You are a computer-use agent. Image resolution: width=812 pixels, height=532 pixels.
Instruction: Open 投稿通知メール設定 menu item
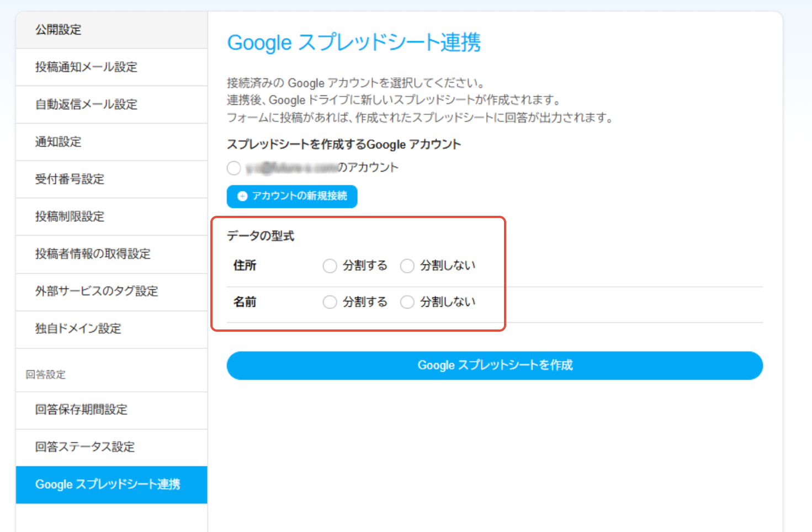(x=112, y=67)
